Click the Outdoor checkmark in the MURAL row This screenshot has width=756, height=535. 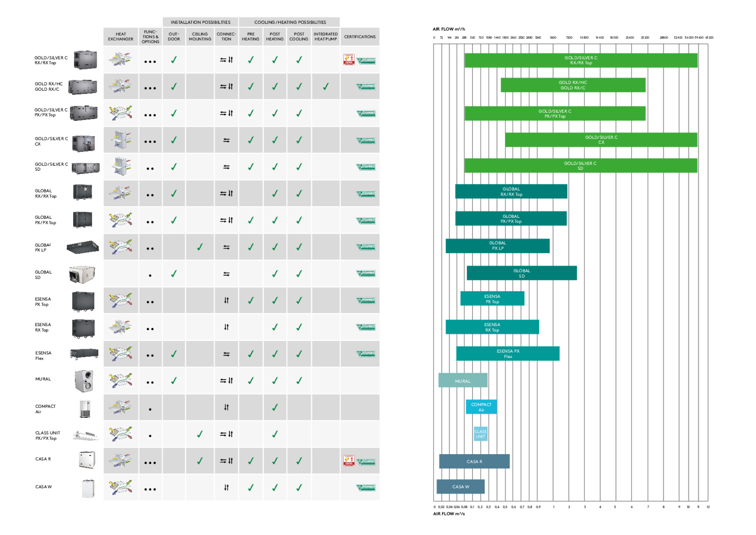click(174, 380)
